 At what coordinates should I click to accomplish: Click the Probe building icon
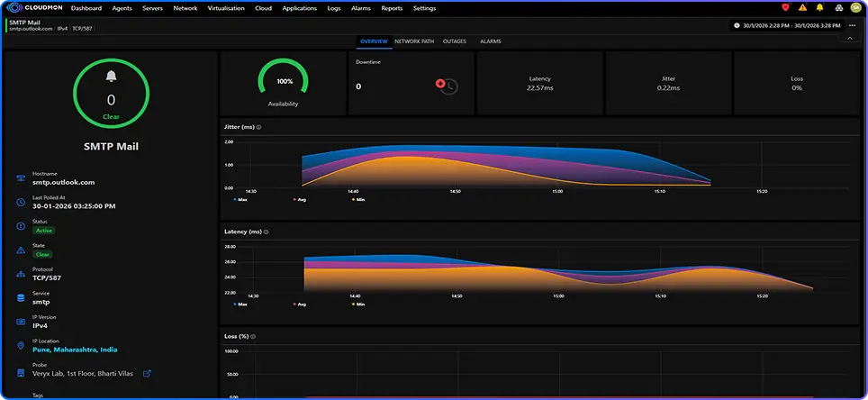[21, 372]
